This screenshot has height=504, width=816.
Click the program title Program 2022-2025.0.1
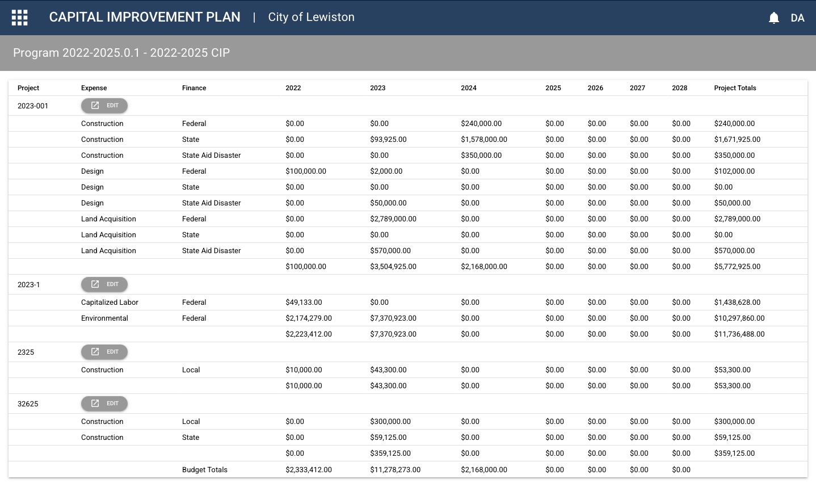(121, 52)
